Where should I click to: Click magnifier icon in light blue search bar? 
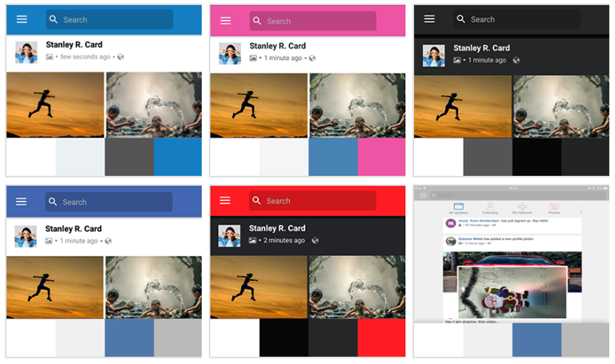point(54,19)
